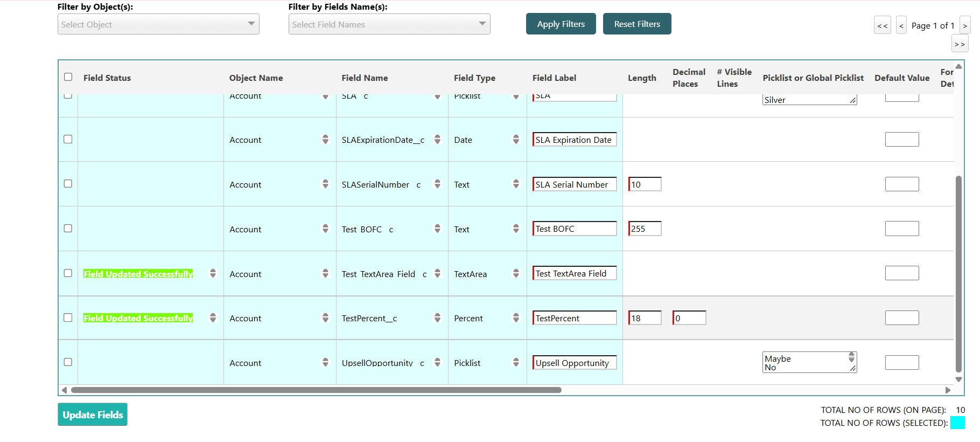This screenshot has width=980, height=442.
Task: Click the Update Fields button
Action: pyautogui.click(x=93, y=415)
